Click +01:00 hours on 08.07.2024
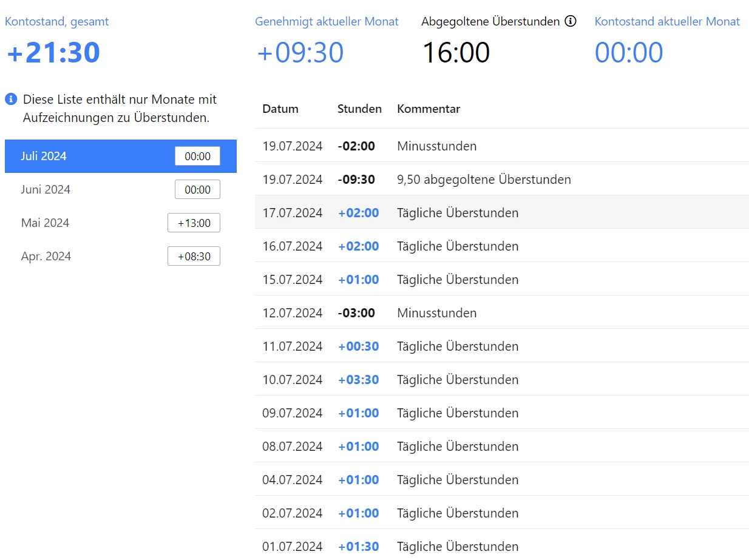The width and height of the screenshot is (749, 560). point(358,447)
